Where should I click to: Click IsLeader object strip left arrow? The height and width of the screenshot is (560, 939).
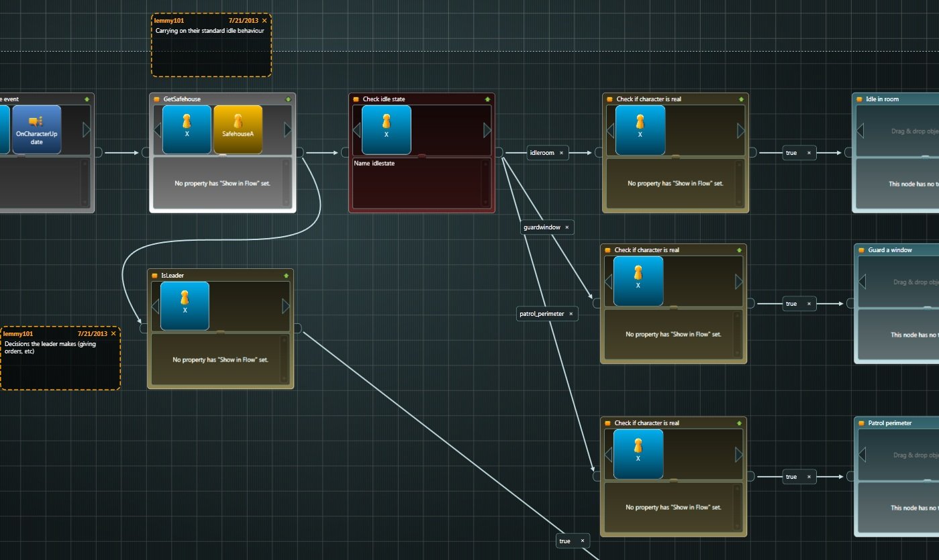[156, 306]
